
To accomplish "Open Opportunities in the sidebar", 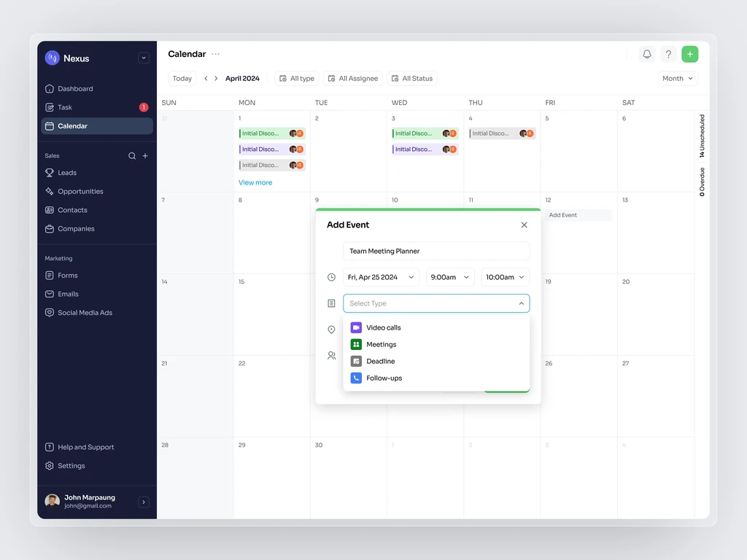I will click(x=97, y=192).
